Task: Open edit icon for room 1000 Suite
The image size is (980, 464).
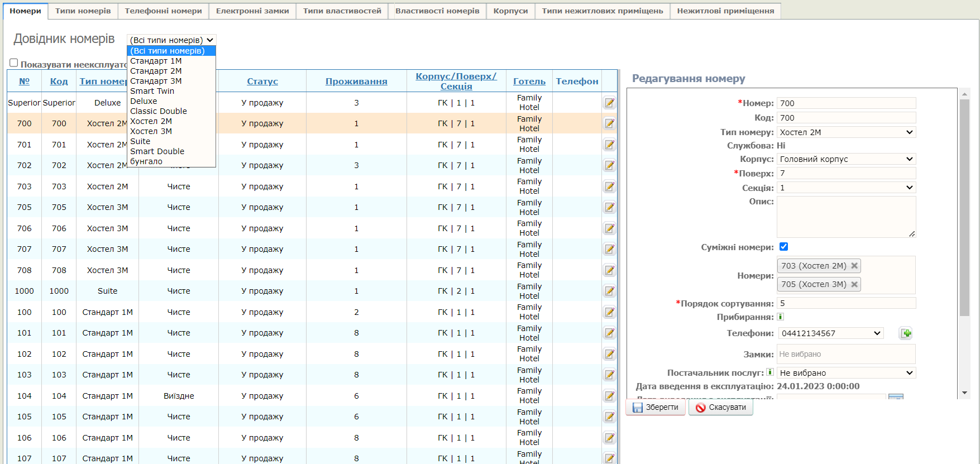Action: (x=609, y=291)
